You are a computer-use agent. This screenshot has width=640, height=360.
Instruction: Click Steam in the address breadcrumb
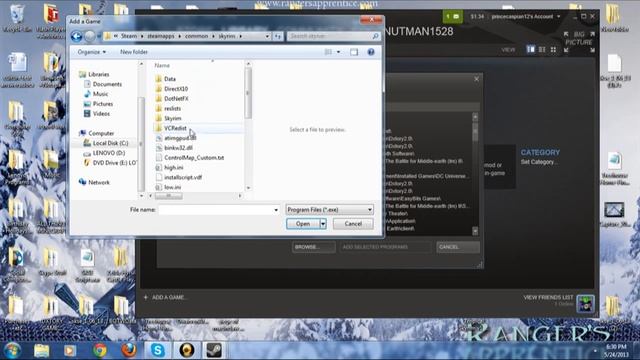[129, 36]
